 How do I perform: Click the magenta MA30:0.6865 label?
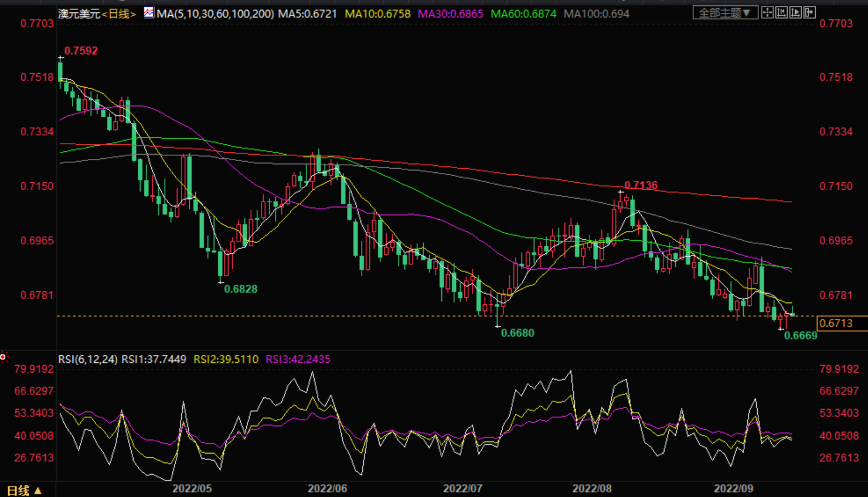point(450,13)
